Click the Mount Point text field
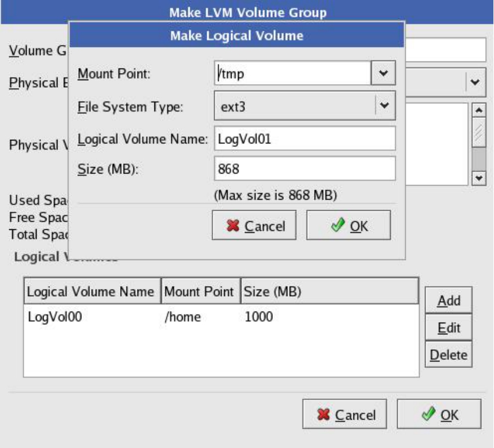 (x=292, y=74)
